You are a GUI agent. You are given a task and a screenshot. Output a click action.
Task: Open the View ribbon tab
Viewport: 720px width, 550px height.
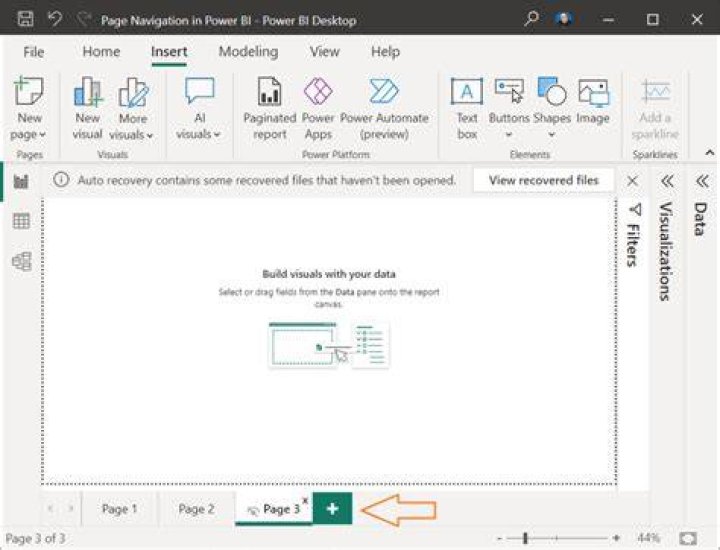point(325,51)
